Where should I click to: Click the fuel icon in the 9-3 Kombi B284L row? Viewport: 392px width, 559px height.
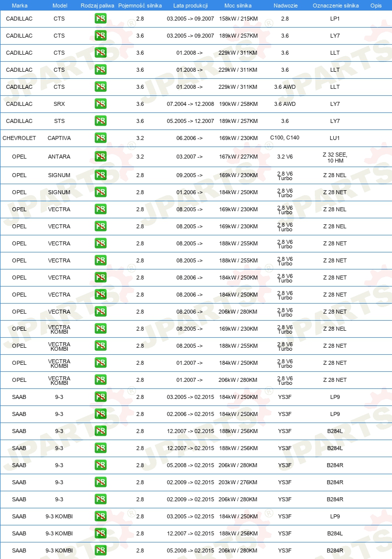tap(101, 533)
